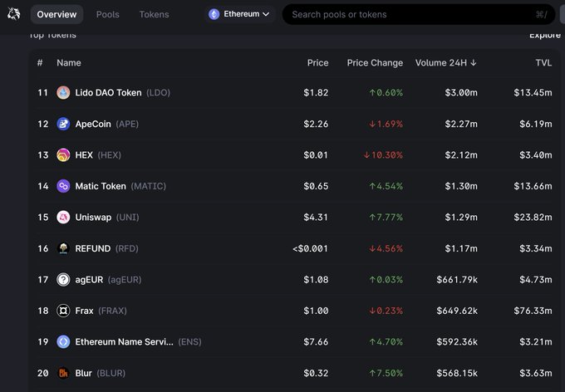Click the Uniswap UNI token icon

[x=63, y=218]
